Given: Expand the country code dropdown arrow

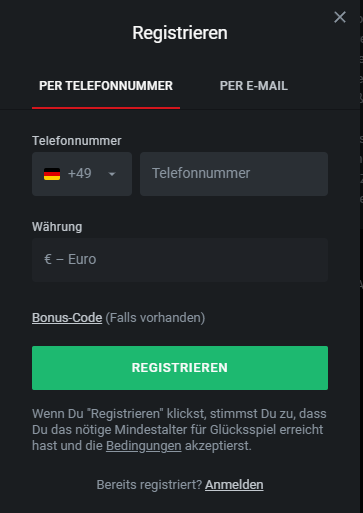Looking at the screenshot, I should click(112, 174).
